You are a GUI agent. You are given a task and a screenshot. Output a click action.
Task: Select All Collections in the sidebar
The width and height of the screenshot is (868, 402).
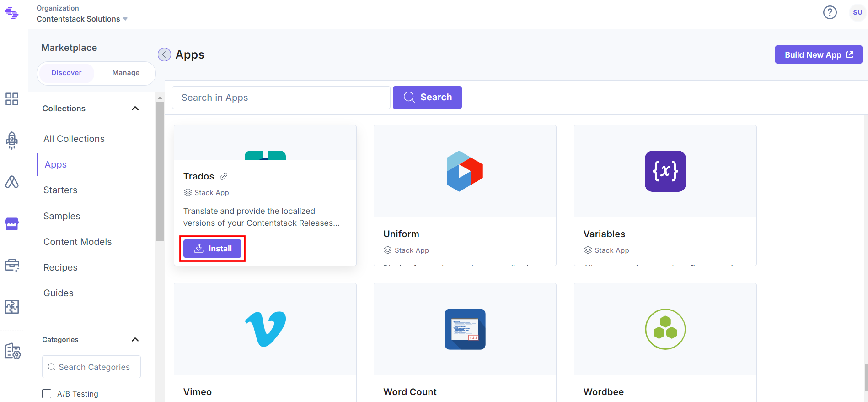(x=74, y=139)
